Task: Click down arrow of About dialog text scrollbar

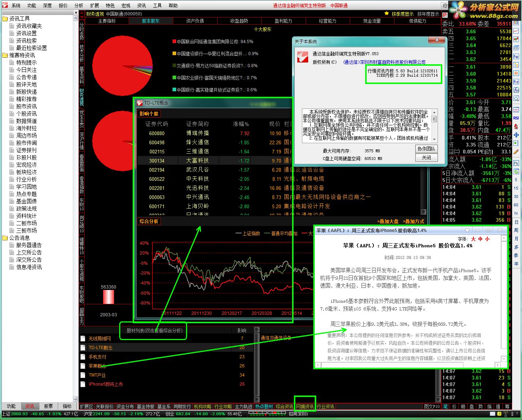Action: click(x=434, y=139)
